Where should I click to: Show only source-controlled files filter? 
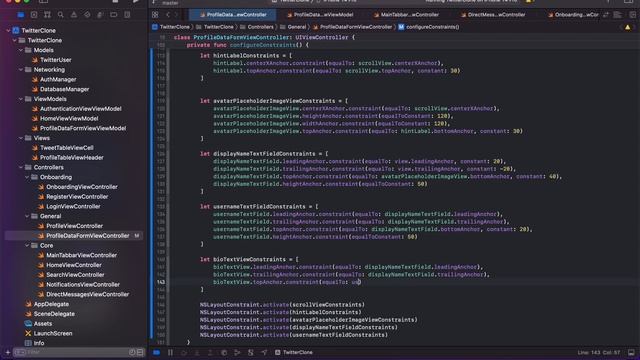click(x=140, y=352)
